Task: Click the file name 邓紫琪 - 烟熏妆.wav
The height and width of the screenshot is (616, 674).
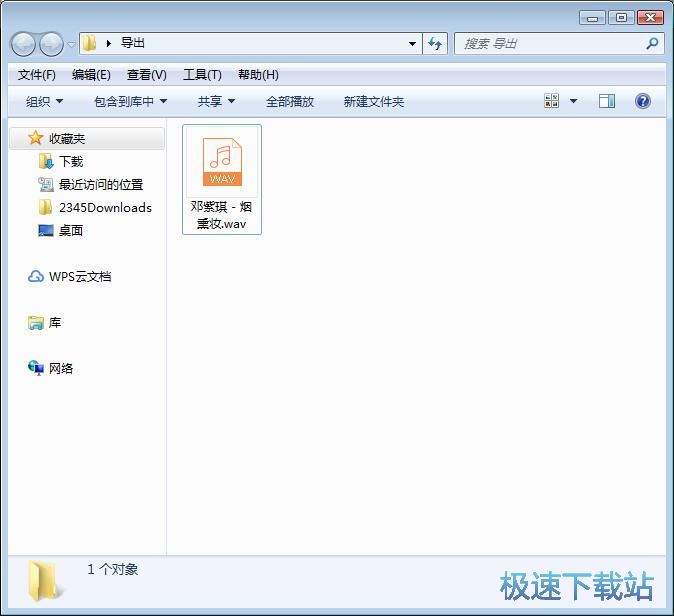Action: tap(221, 215)
